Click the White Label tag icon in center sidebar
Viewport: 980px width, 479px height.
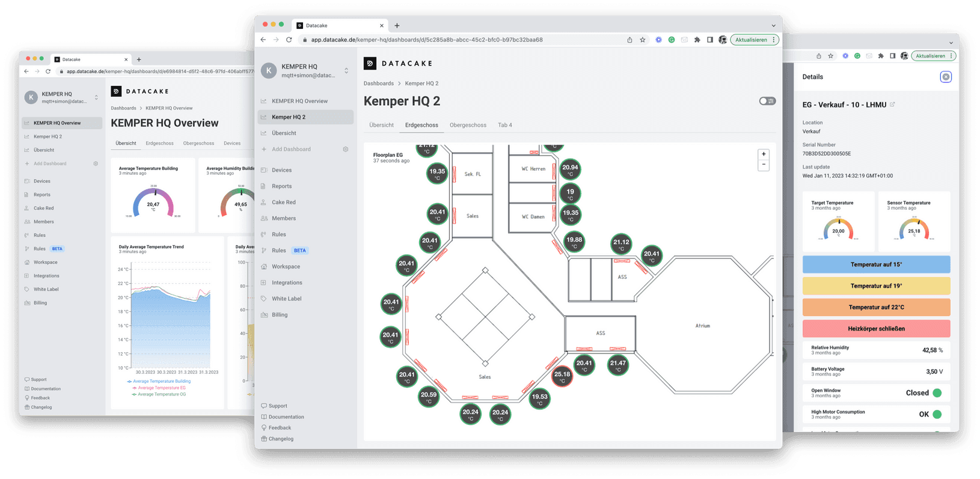263,299
